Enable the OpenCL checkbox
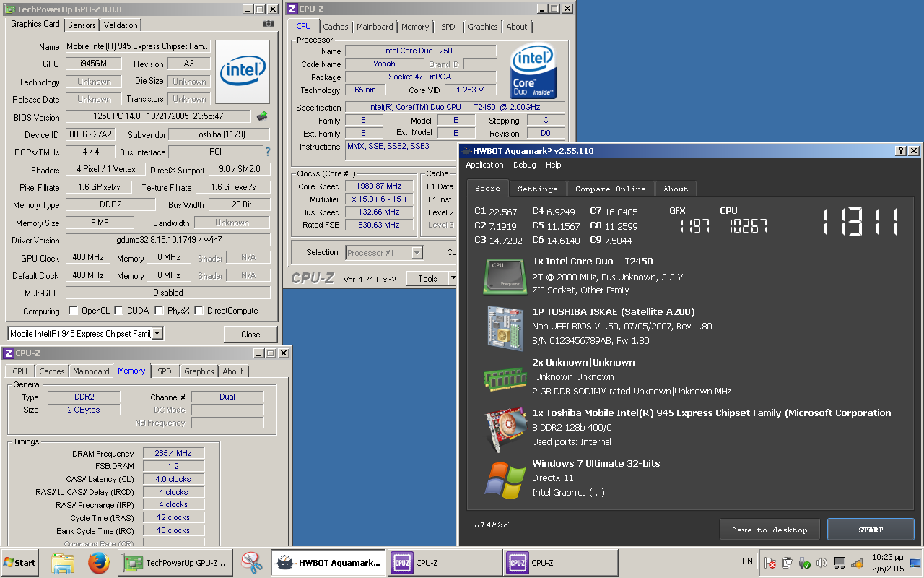Image resolution: width=924 pixels, height=578 pixels. click(73, 311)
